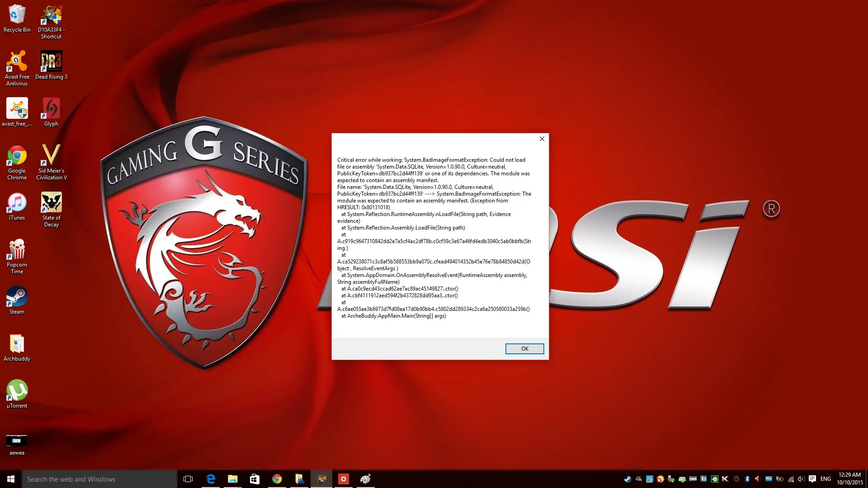Open Task View in the taskbar
868x488 pixels.
click(188, 479)
